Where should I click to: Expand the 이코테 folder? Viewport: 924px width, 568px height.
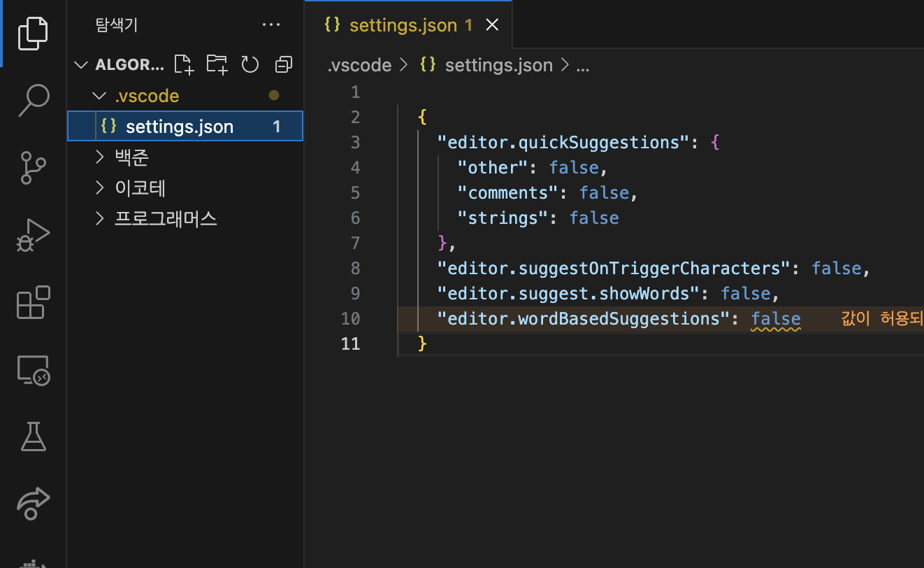[99, 188]
